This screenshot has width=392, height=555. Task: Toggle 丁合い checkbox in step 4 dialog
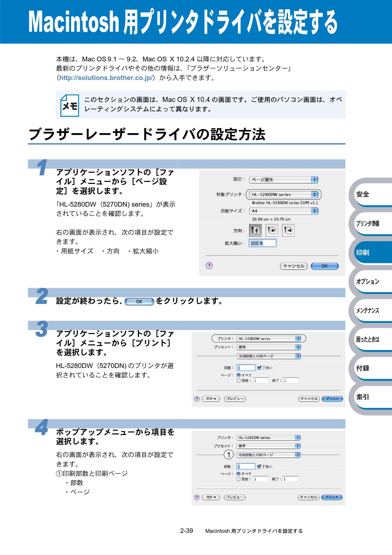pos(259,466)
